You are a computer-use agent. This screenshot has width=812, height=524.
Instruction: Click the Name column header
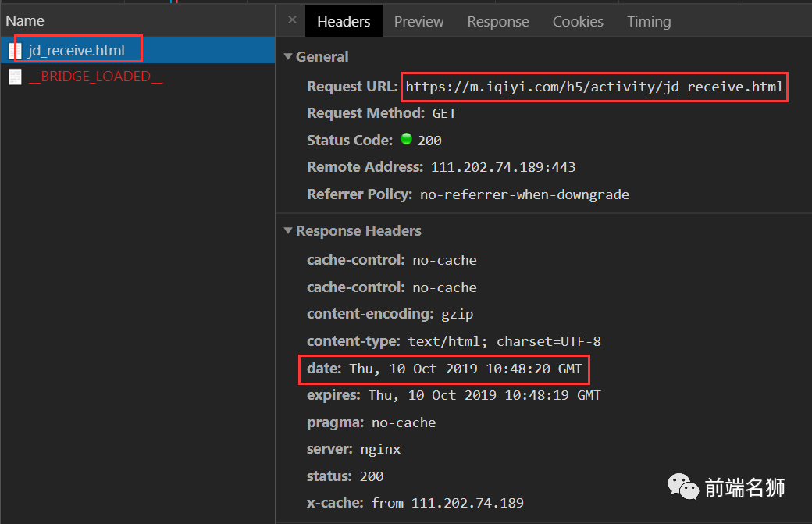point(25,21)
